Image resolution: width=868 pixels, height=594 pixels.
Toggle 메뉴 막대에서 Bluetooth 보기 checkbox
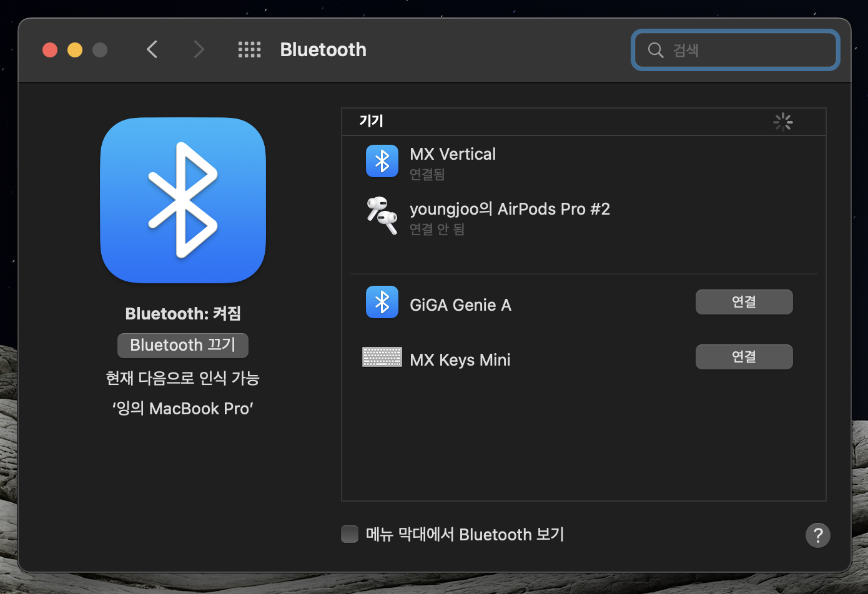pos(350,534)
